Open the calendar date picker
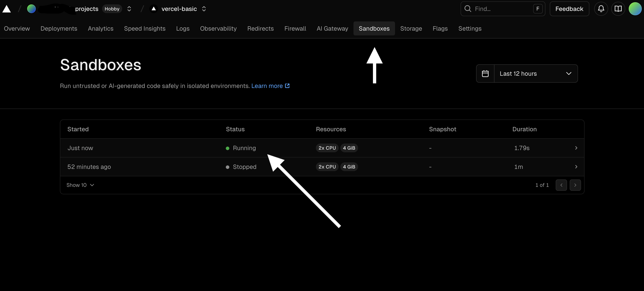The image size is (644, 291). coord(485,73)
